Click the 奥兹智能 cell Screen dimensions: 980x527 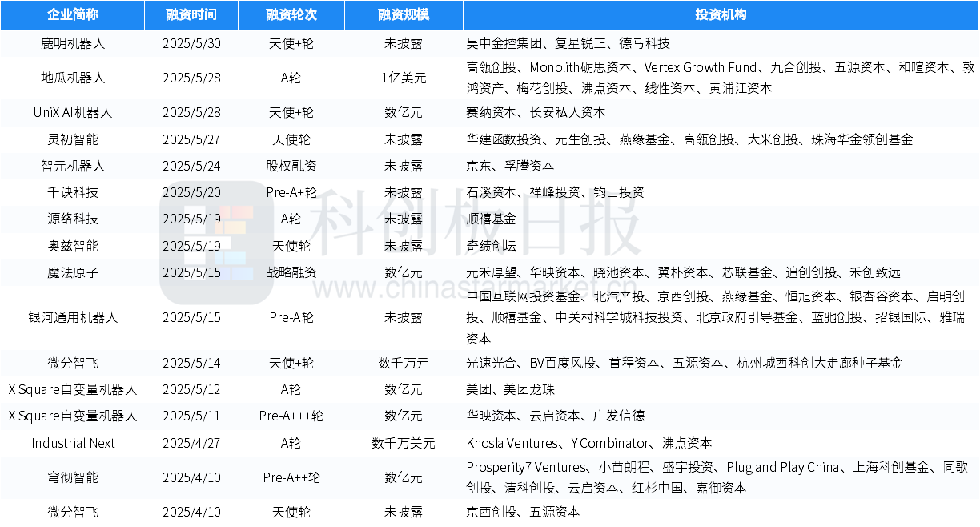72,245
